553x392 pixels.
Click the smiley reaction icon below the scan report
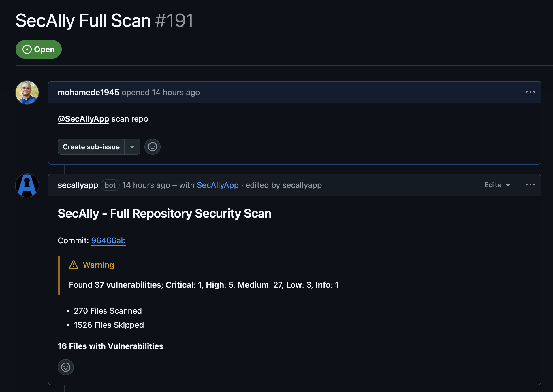point(65,367)
